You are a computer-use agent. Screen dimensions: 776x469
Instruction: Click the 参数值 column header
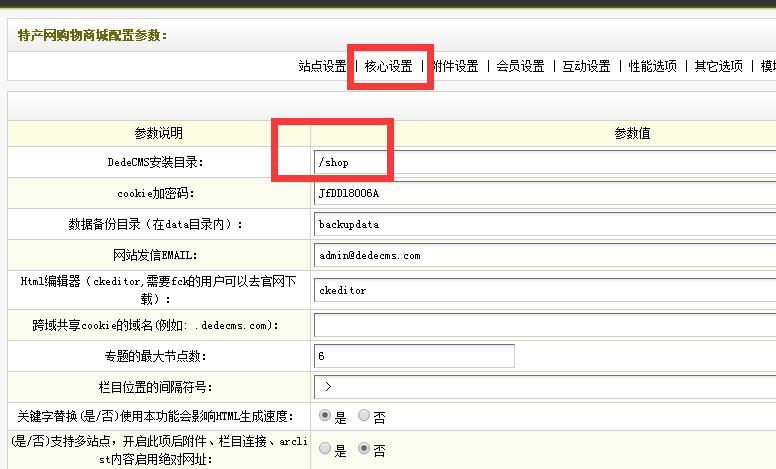tap(632, 133)
